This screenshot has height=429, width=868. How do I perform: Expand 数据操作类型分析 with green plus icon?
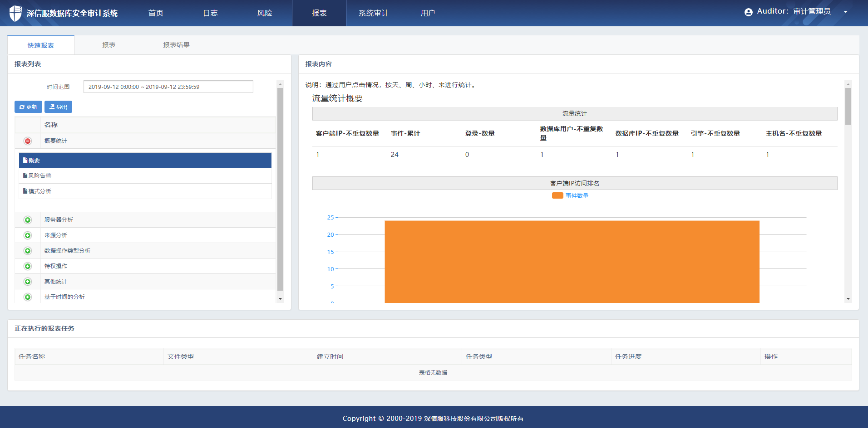[x=28, y=251]
